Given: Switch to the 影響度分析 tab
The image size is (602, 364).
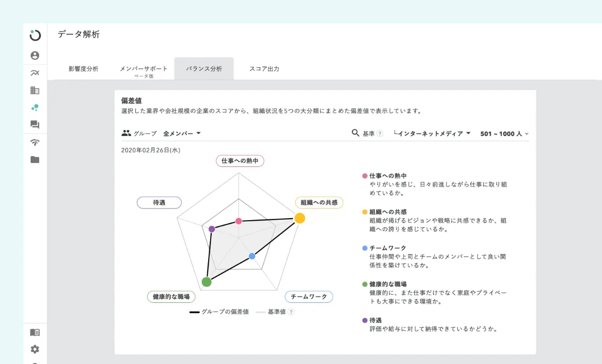Looking at the screenshot, I should coord(83,69).
